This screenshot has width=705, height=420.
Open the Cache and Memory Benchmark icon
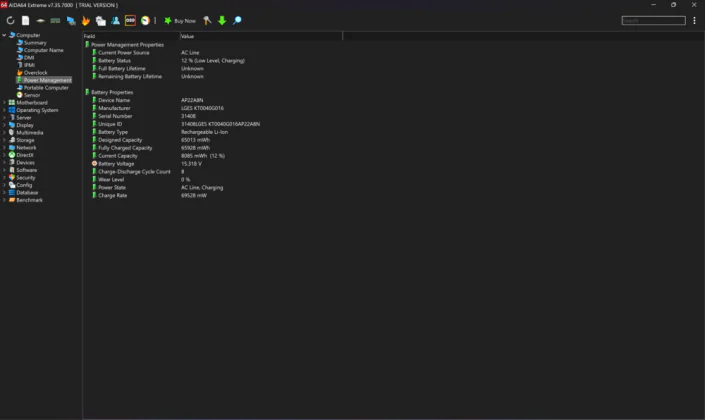[55, 21]
